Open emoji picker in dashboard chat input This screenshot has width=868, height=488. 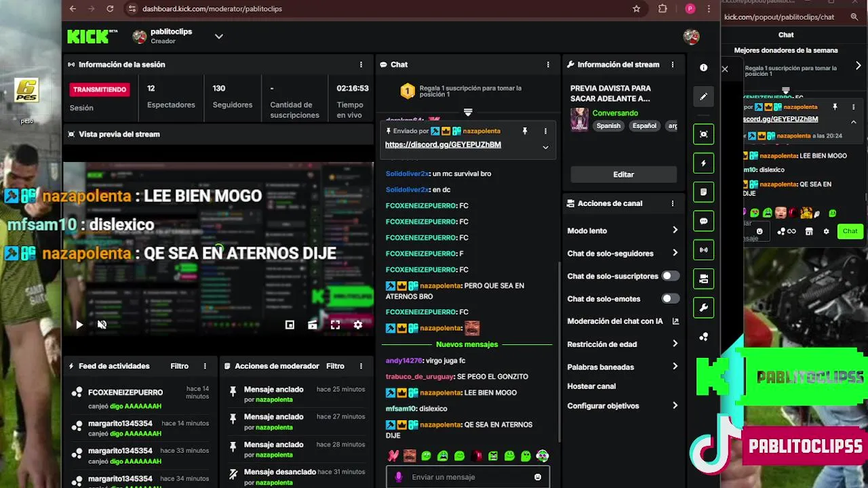[538, 477]
